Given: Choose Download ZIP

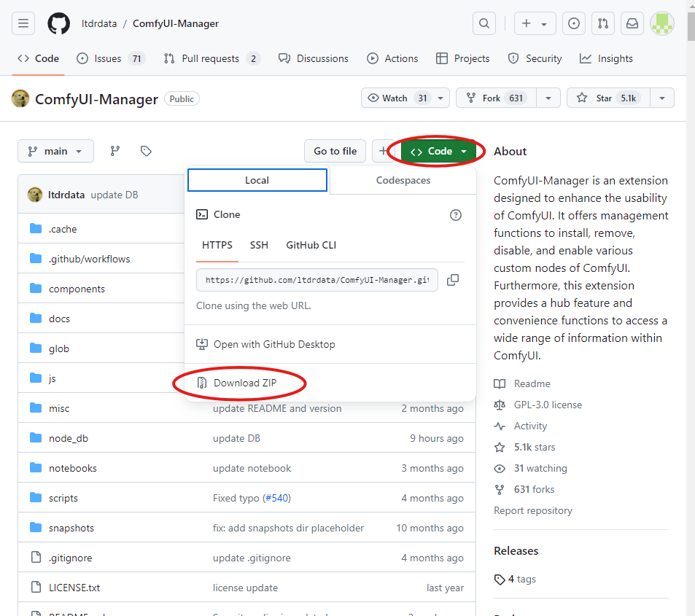Looking at the screenshot, I should [244, 383].
